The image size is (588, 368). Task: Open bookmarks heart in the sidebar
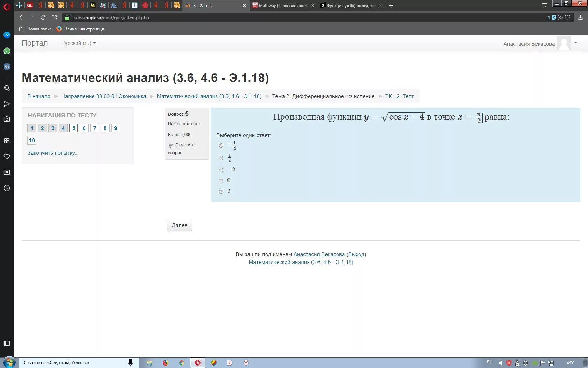7,156
